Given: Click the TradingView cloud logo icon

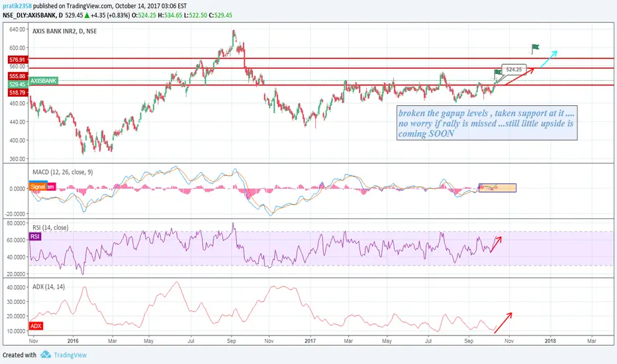Looking at the screenshot, I should [x=46, y=355].
